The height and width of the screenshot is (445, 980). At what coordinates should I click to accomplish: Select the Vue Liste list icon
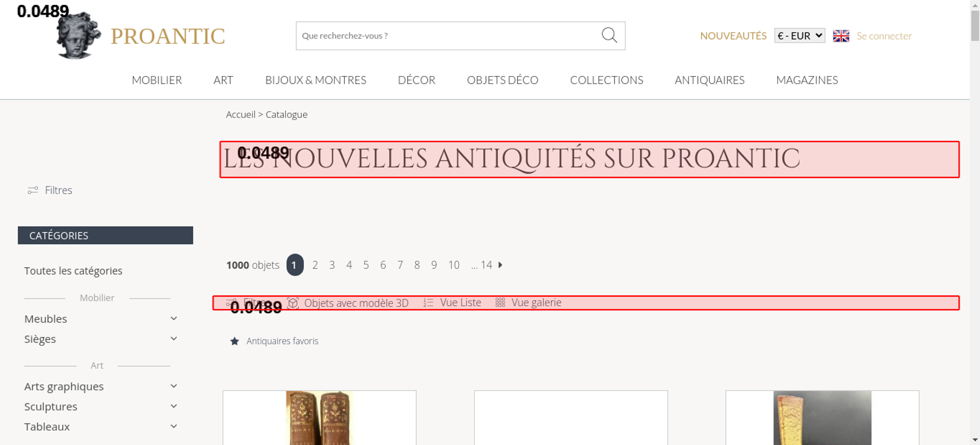tap(428, 303)
